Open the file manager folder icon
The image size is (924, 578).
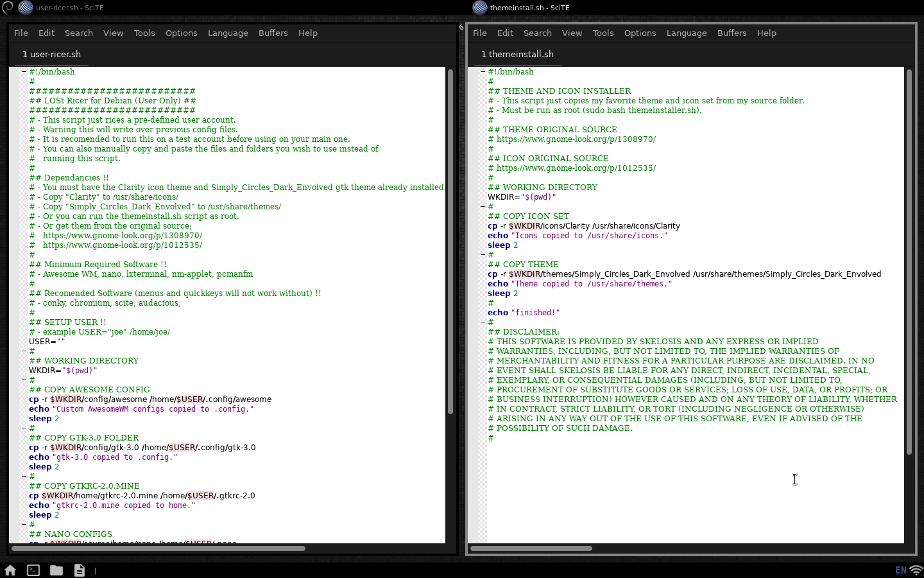point(56,570)
